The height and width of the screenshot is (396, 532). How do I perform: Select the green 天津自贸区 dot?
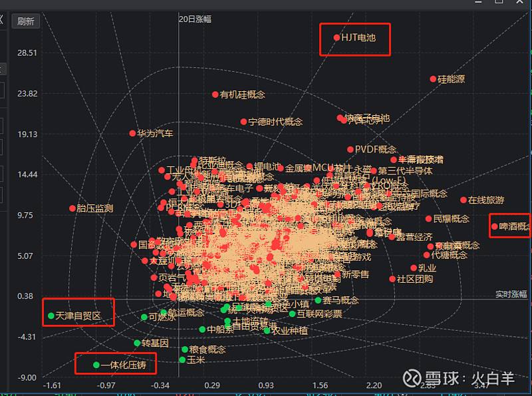(x=51, y=316)
